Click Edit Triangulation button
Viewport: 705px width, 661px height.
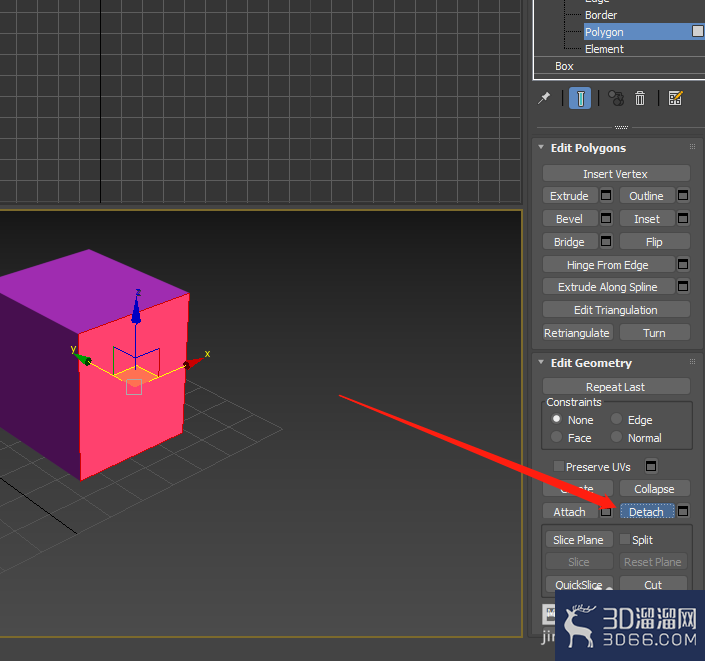pyautogui.click(x=616, y=310)
